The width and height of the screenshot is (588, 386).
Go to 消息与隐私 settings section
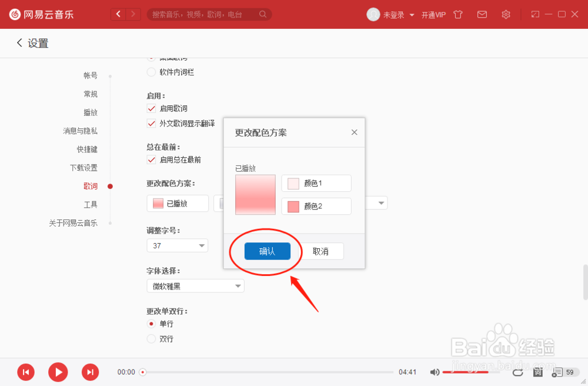[x=80, y=131]
